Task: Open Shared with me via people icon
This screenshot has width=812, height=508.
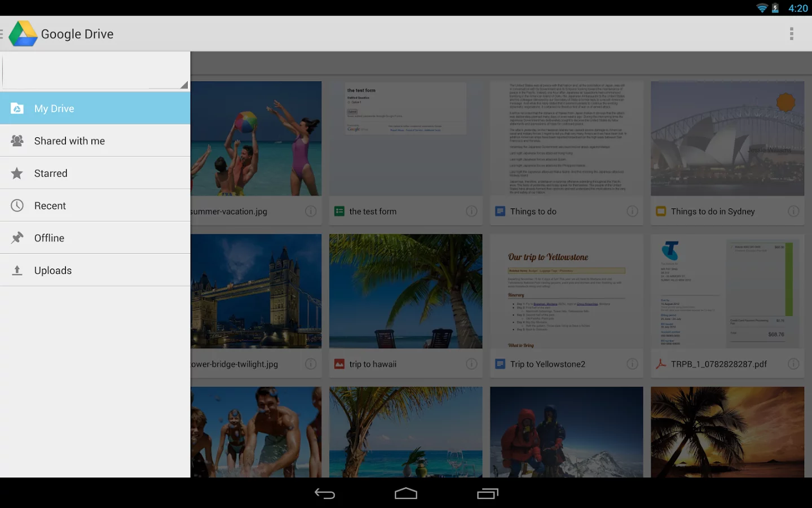Action: [17, 141]
